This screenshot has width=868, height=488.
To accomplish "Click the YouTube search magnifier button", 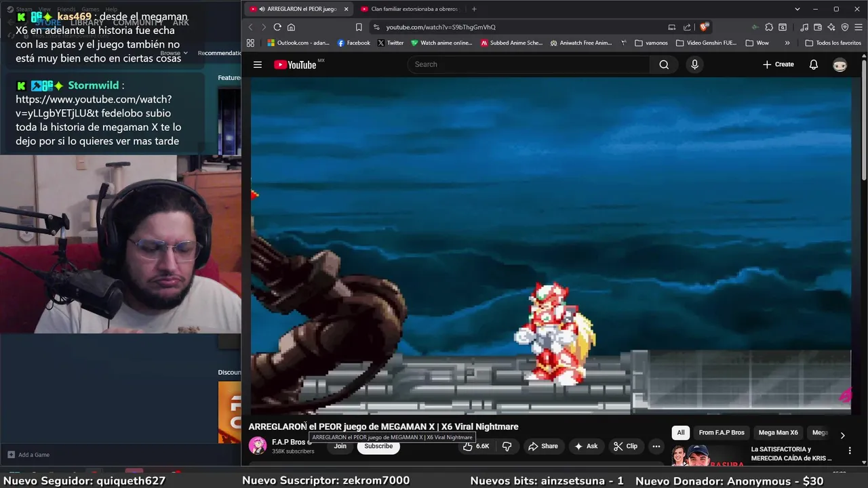I will point(664,64).
